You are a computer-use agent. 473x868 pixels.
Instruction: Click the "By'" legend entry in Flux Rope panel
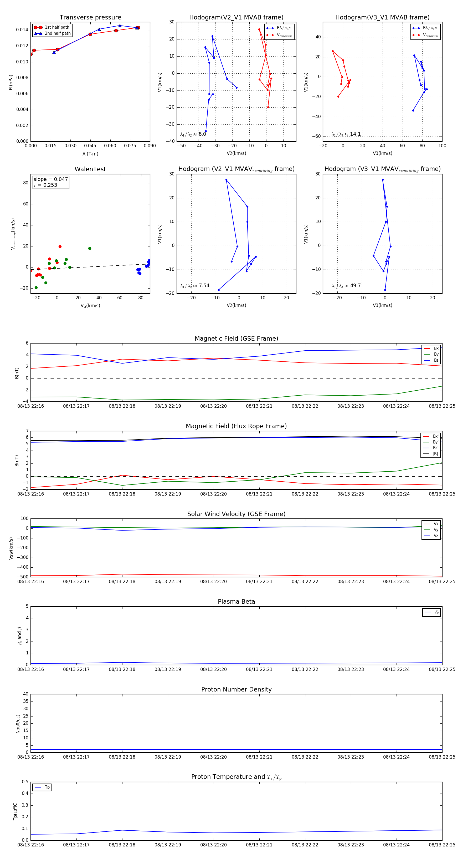click(431, 442)
